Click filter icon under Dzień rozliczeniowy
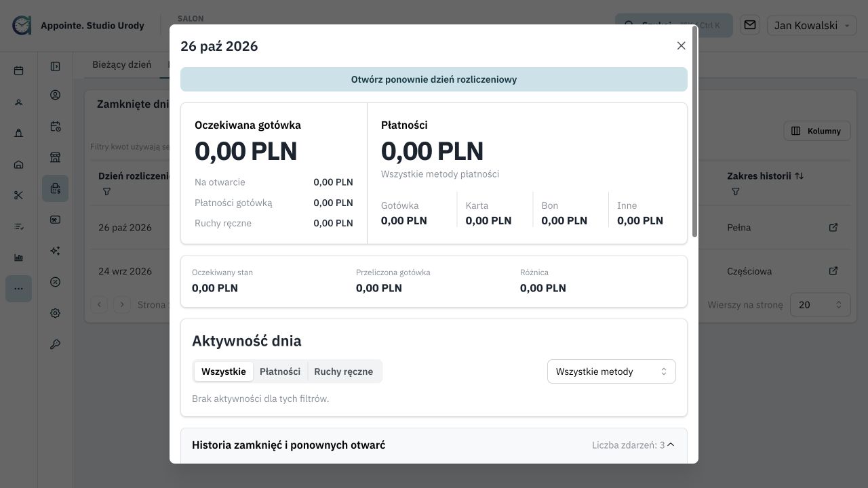 coord(106,192)
